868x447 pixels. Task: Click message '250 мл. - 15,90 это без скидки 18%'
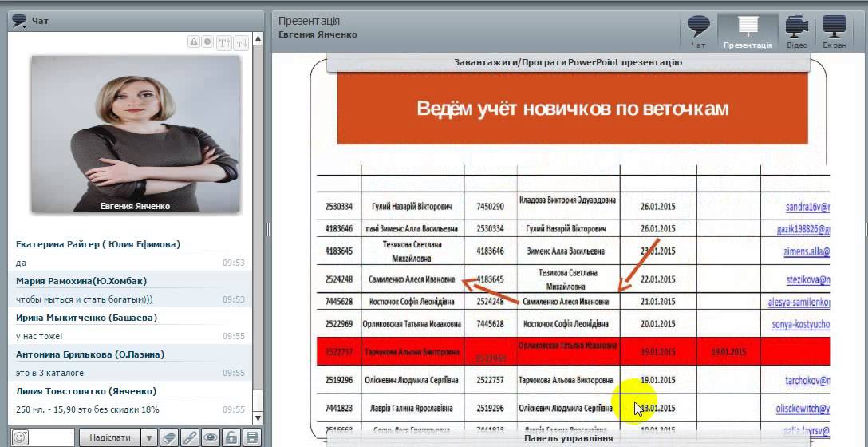click(x=88, y=409)
